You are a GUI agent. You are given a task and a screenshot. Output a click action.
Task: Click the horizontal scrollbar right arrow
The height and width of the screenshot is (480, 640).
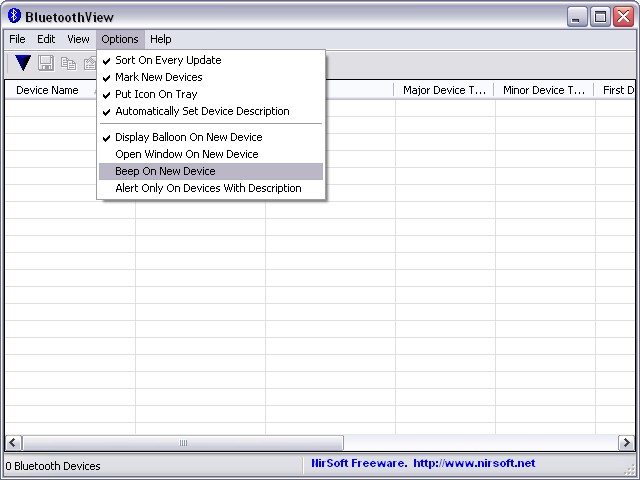pyautogui.click(x=627, y=443)
